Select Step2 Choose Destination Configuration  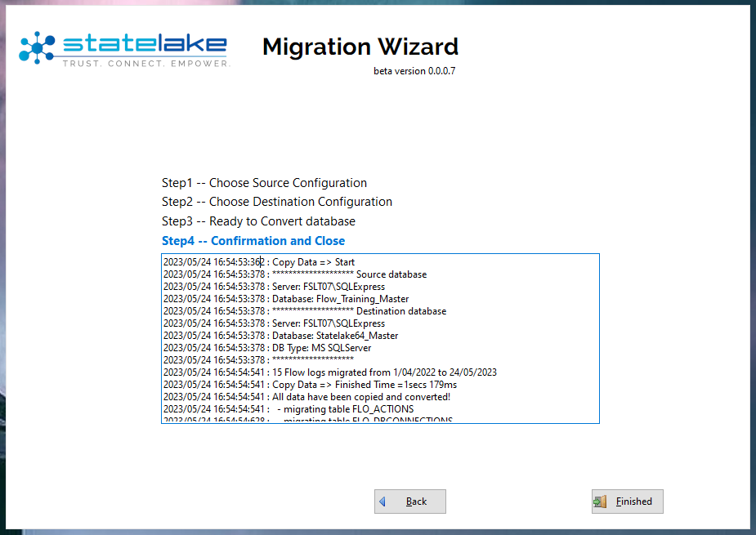pyautogui.click(x=277, y=202)
